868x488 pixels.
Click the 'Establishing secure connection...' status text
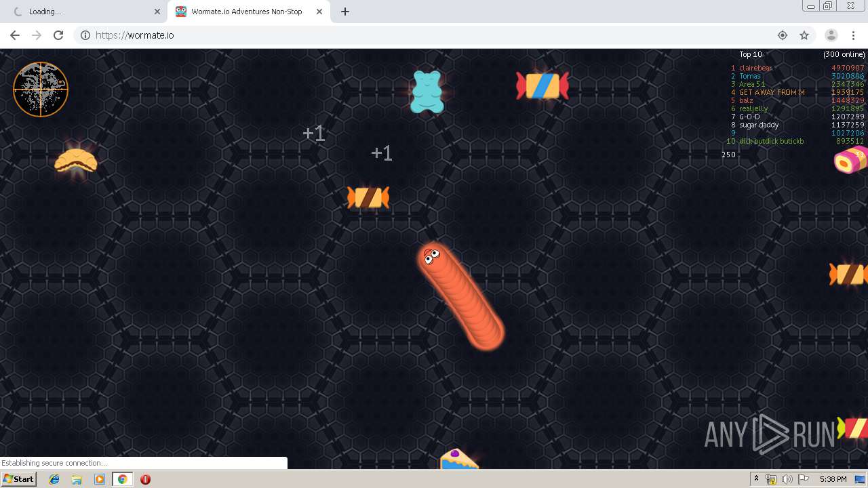pyautogui.click(x=54, y=463)
